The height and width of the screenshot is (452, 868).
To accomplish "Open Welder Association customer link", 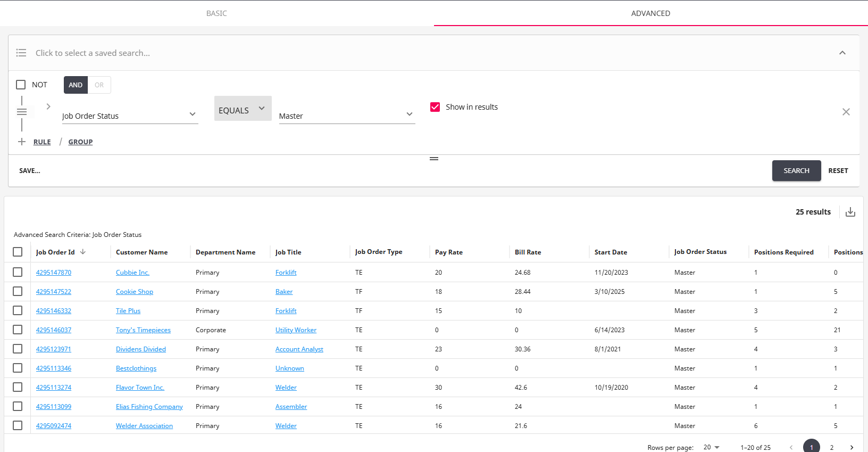I will pos(144,426).
